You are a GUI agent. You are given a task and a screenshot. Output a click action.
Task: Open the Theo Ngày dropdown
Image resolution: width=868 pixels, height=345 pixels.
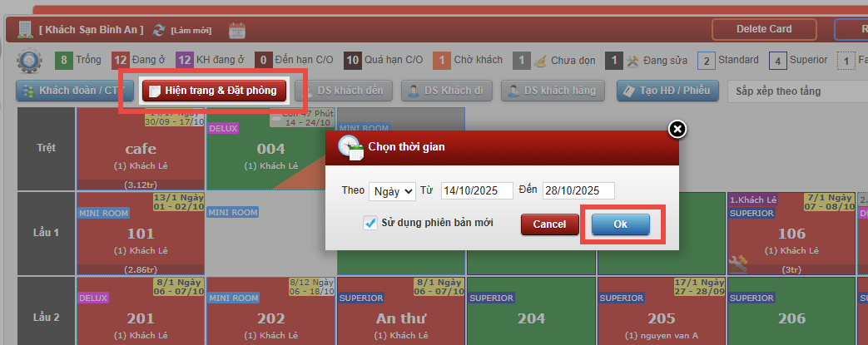coord(392,191)
